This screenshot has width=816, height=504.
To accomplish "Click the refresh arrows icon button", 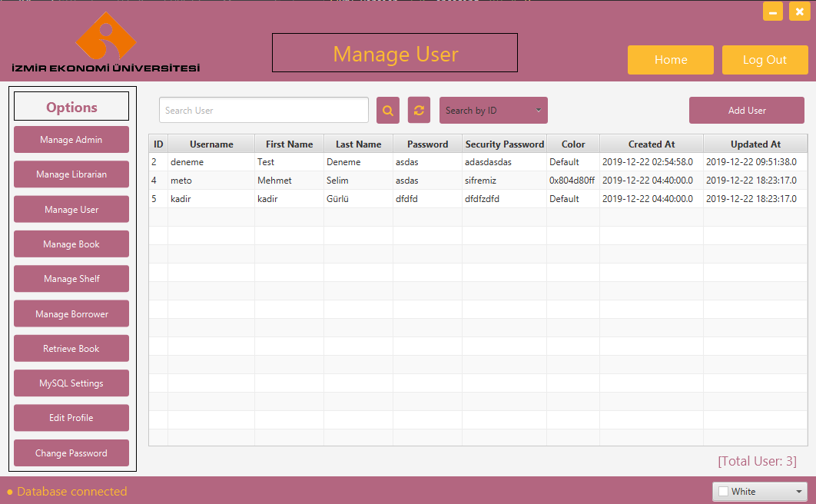I will (419, 111).
